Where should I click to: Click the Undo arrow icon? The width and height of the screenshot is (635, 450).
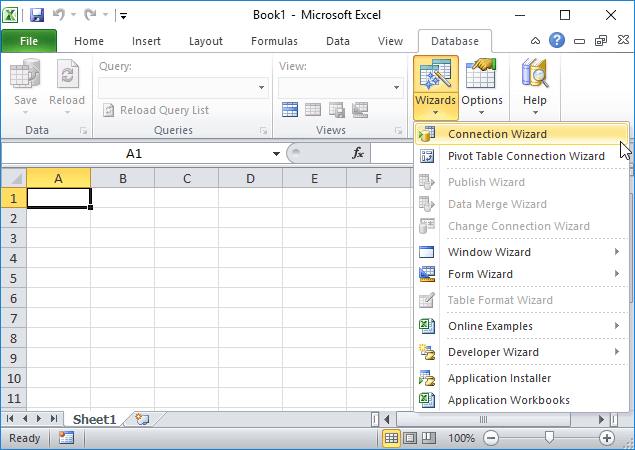[x=59, y=15]
